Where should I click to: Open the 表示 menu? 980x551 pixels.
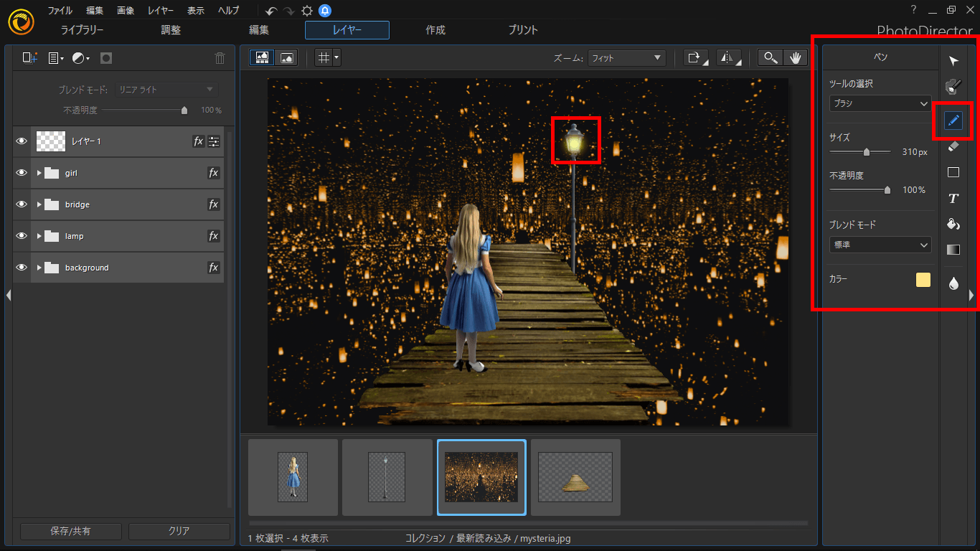[x=195, y=11]
